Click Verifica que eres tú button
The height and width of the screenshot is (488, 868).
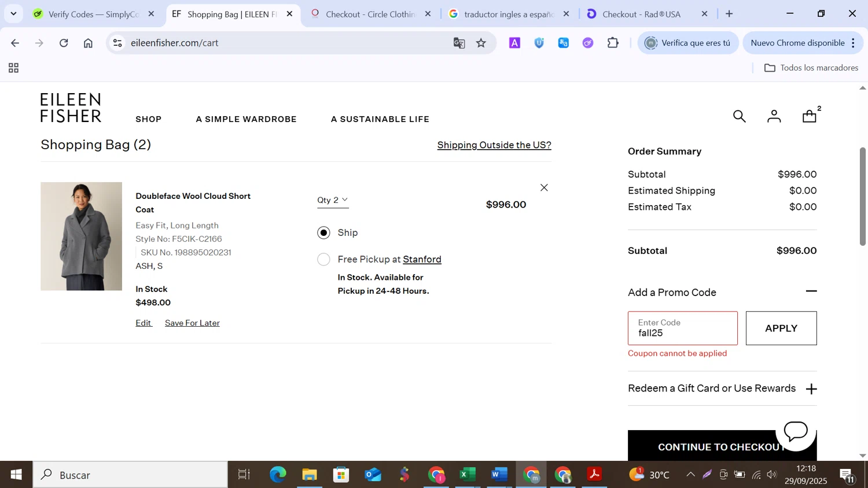point(688,43)
